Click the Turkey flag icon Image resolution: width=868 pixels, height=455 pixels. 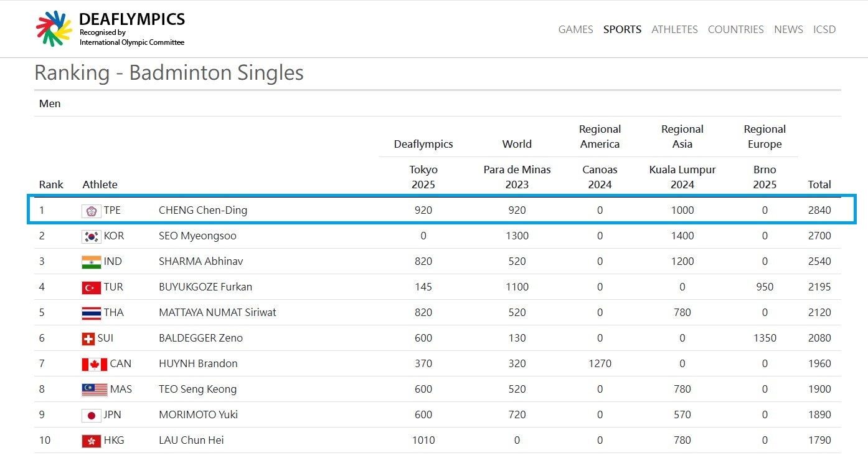click(x=91, y=287)
